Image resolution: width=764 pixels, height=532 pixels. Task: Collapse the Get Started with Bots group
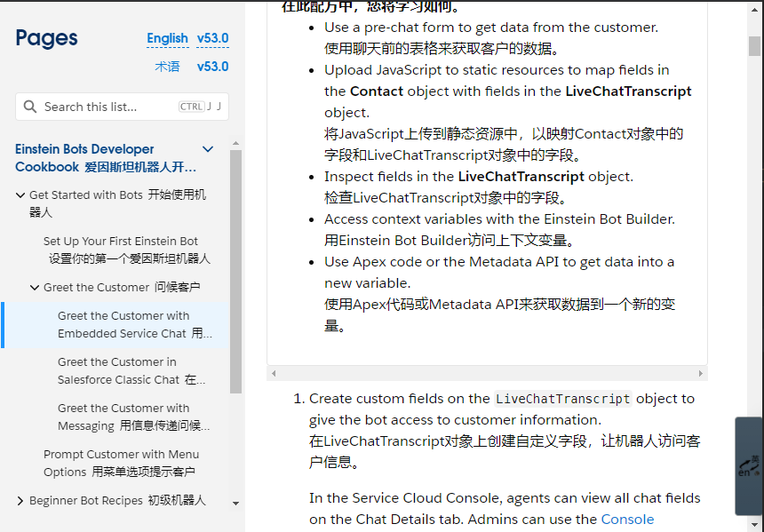point(21,195)
